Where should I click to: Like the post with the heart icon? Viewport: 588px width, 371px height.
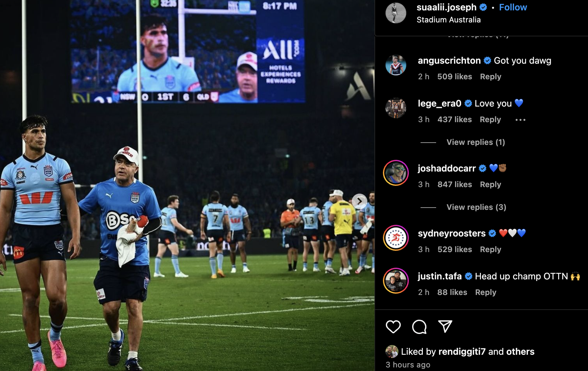pyautogui.click(x=393, y=326)
